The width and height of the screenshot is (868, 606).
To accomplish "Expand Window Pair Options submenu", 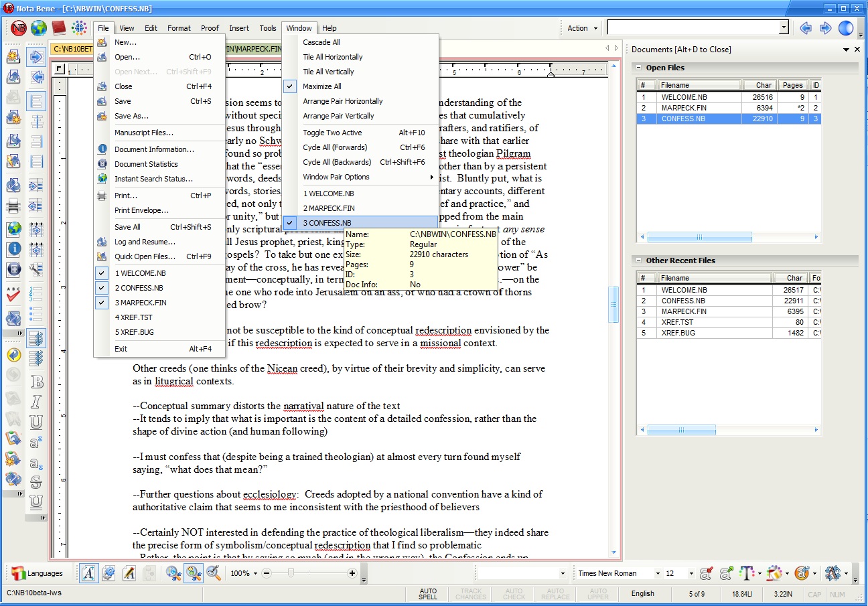I will pyautogui.click(x=360, y=177).
